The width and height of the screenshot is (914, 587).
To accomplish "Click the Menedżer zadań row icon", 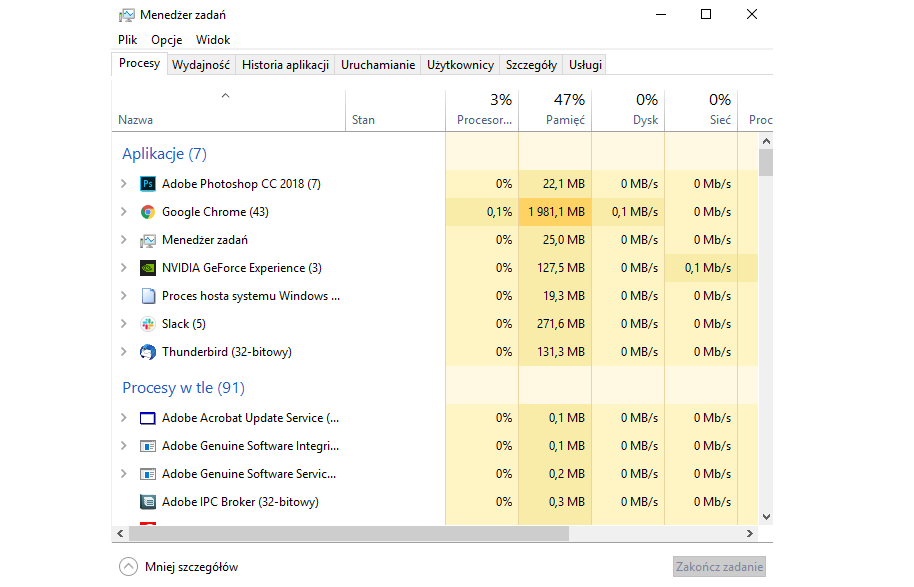I will 148,240.
